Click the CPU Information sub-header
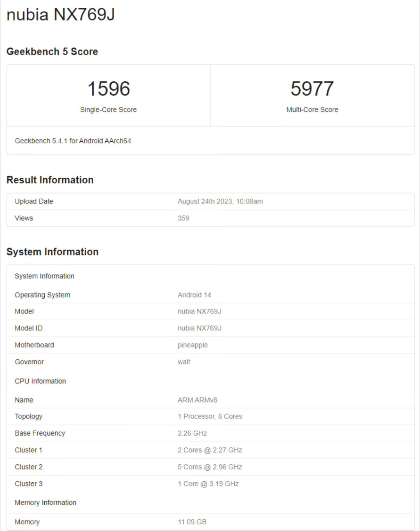The image size is (420, 531). 40,381
